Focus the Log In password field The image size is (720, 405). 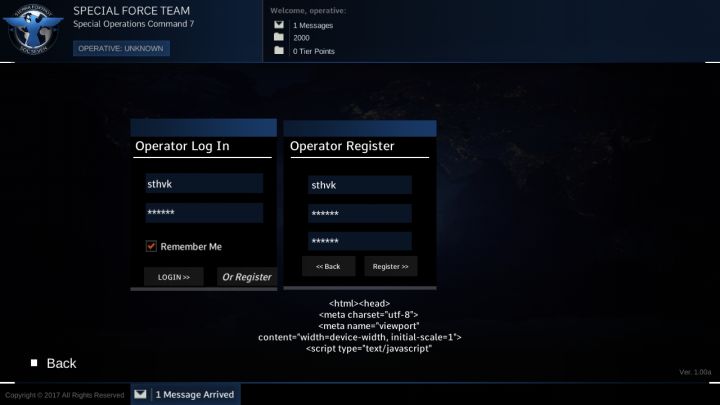click(204, 213)
